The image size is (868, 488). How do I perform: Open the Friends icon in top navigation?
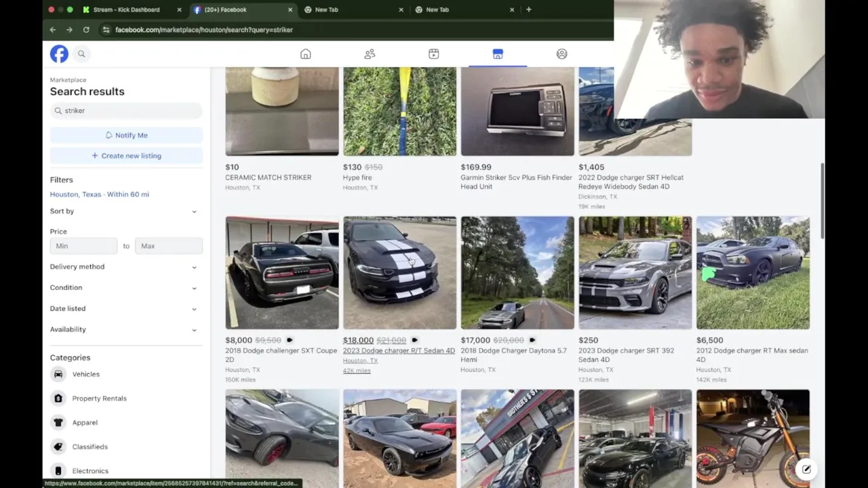(370, 54)
